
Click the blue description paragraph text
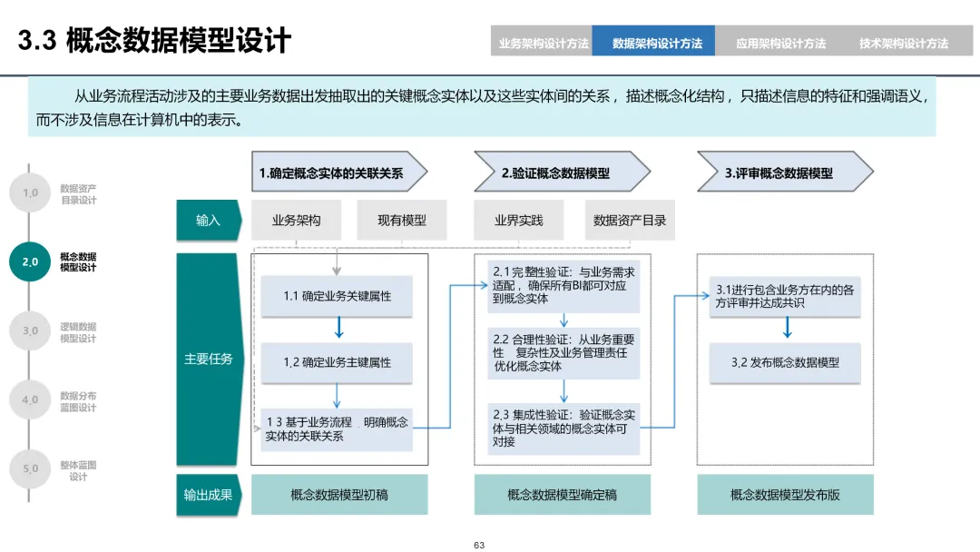pyautogui.click(x=482, y=107)
